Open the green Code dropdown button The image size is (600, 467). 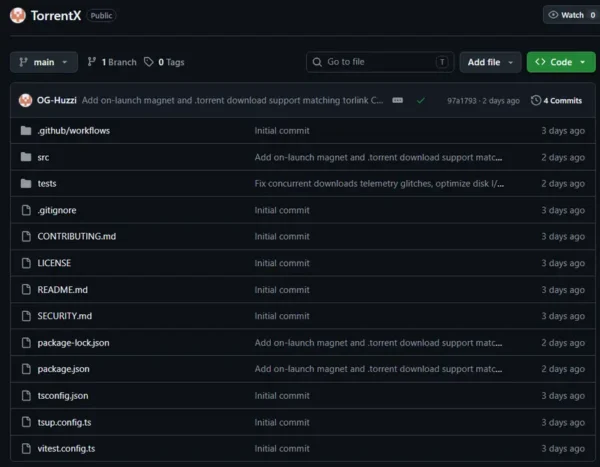point(561,62)
